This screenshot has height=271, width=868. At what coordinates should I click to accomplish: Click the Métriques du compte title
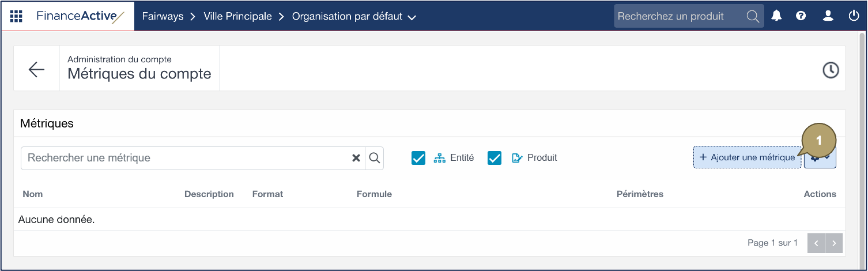tap(139, 74)
